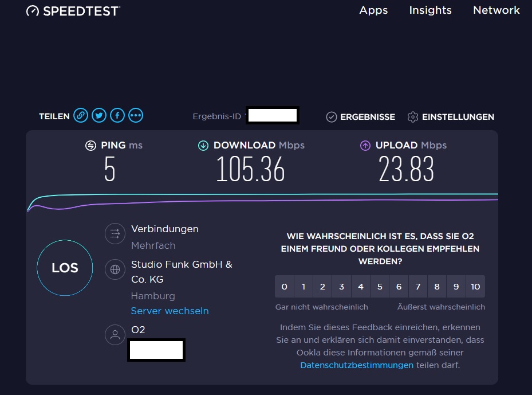The image size is (532, 395).
Task: Click the Ergebnisse checkmark icon
Action: point(332,117)
